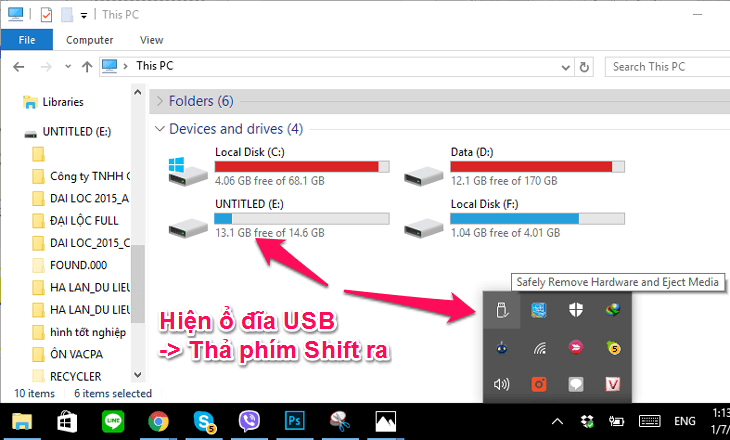The image size is (730, 440).
Task: Click the navigation pane scroll down arrow
Action: (138, 374)
